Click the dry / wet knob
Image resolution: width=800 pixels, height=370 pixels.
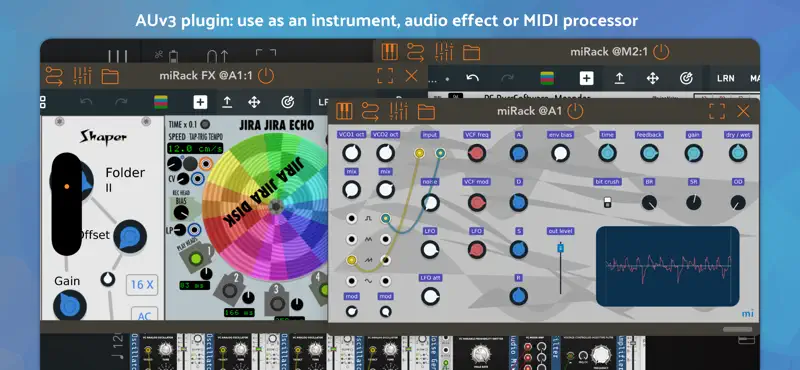[738, 153]
